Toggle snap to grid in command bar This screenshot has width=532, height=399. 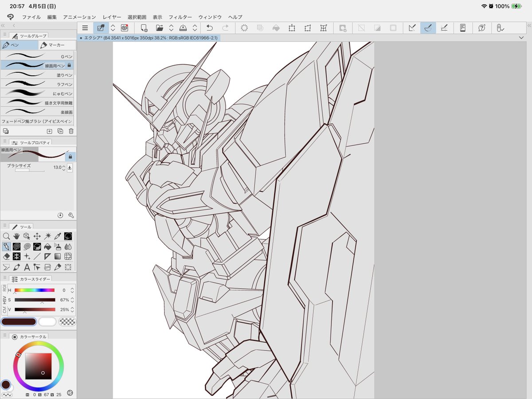444,28
